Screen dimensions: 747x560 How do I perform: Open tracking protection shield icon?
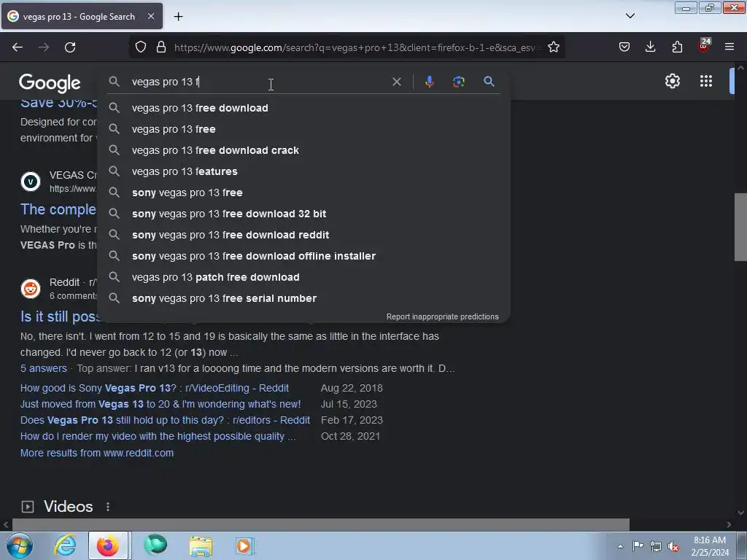coord(141,47)
